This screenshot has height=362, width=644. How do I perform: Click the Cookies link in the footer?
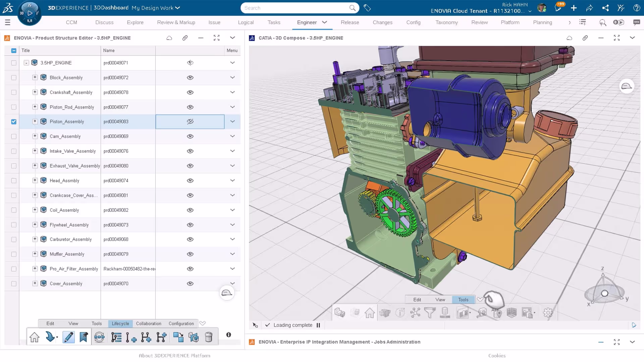coord(497,356)
